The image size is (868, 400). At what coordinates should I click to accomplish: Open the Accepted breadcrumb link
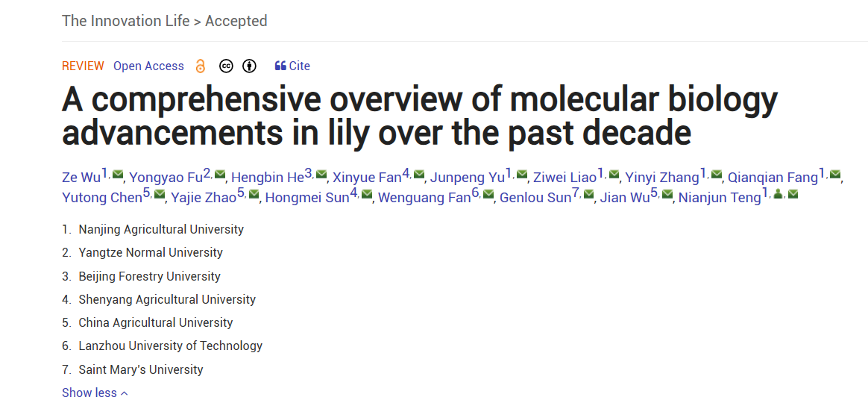[236, 21]
